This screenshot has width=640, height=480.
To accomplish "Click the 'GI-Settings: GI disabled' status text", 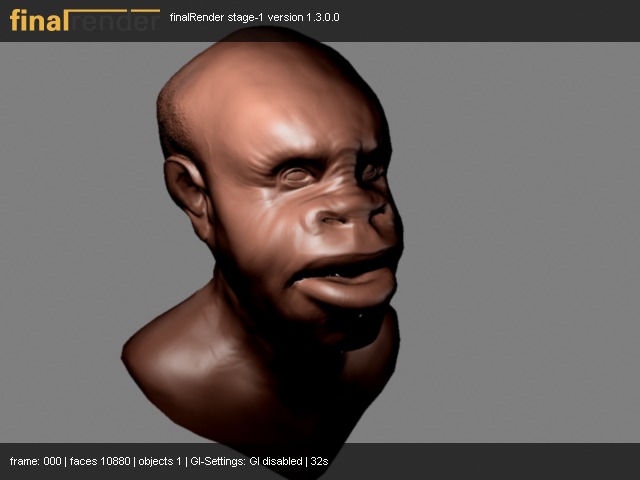I will coord(246,461).
